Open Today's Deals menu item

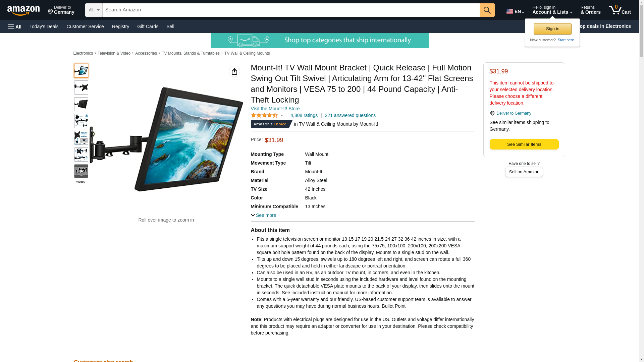click(x=44, y=26)
